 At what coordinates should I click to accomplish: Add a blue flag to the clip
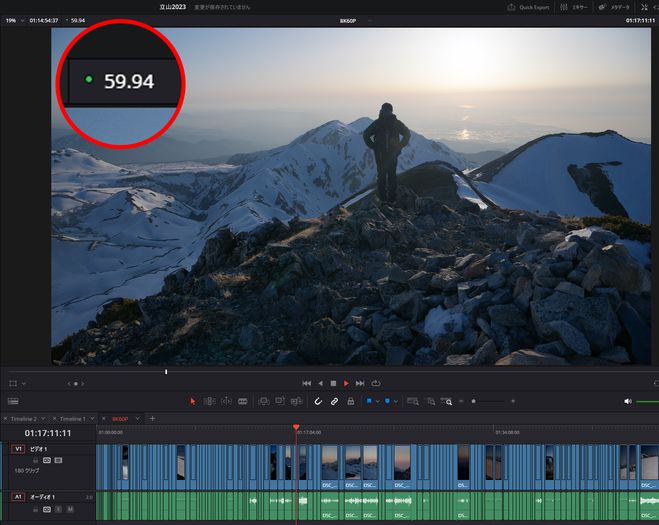(x=369, y=401)
